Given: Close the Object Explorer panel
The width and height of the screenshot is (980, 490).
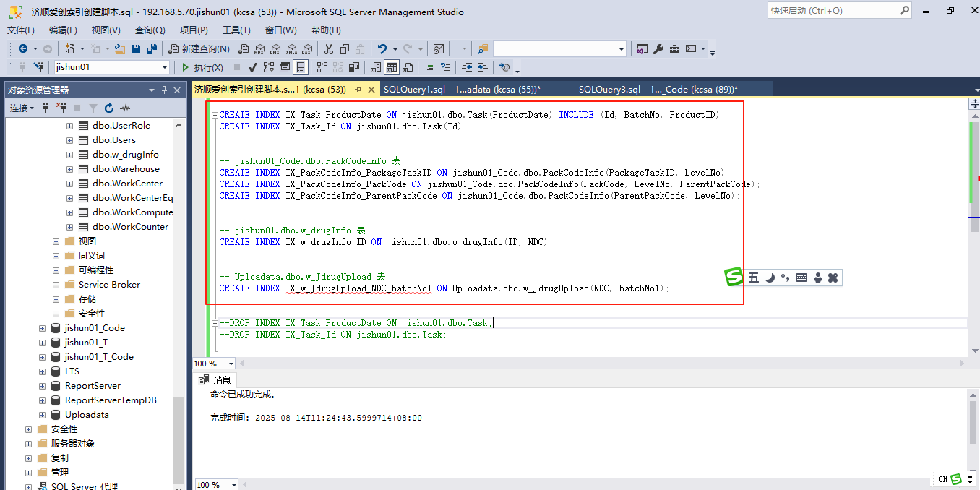Looking at the screenshot, I should [x=177, y=90].
